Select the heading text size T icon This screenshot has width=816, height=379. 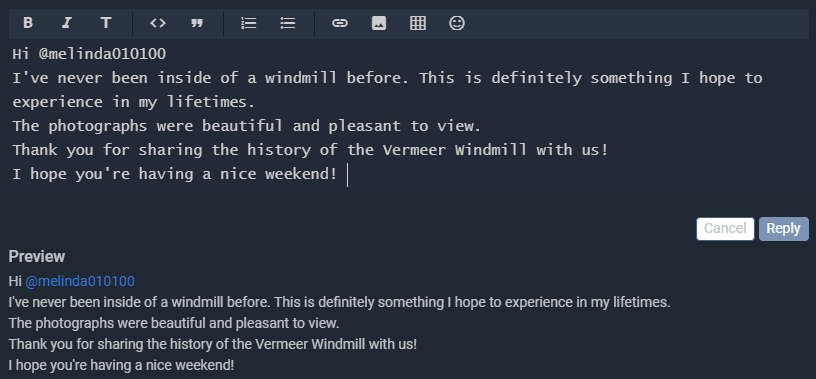(106, 23)
